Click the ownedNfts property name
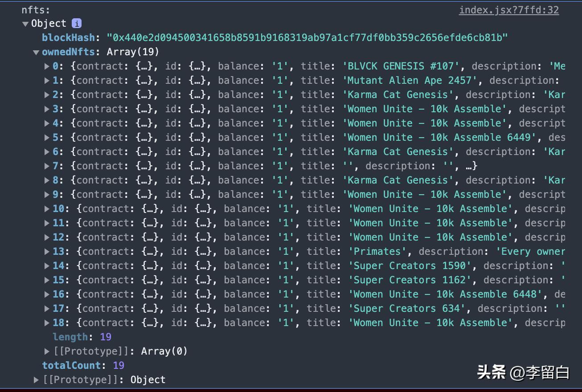 (x=68, y=52)
